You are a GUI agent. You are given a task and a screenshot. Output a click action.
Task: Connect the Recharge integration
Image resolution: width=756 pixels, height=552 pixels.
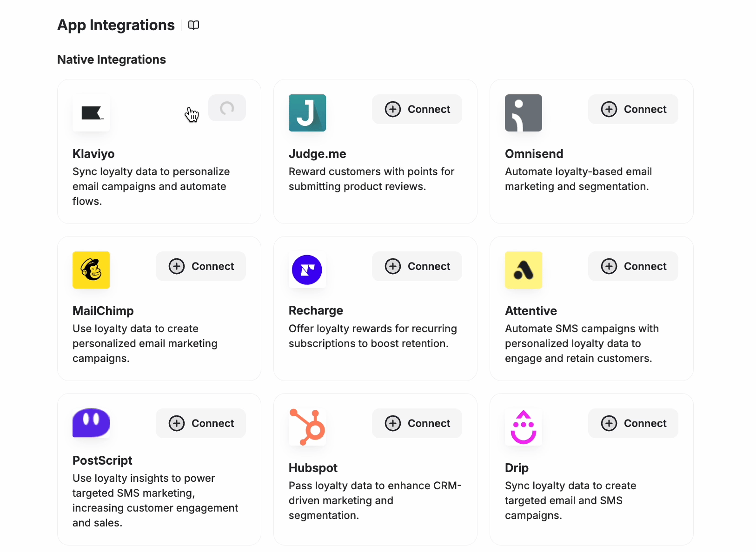tap(417, 266)
